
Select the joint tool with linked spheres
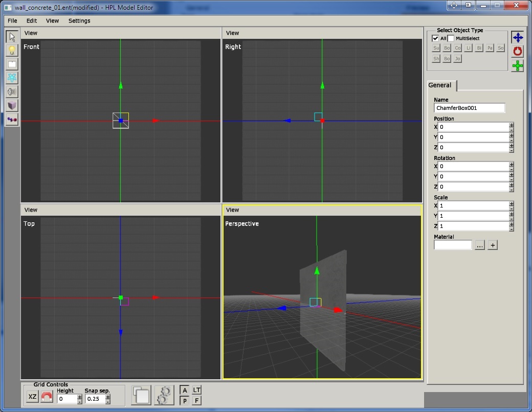(12, 119)
